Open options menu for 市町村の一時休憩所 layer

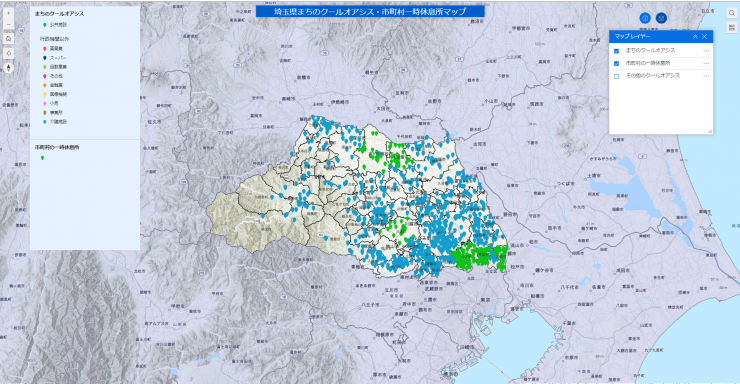click(x=706, y=63)
